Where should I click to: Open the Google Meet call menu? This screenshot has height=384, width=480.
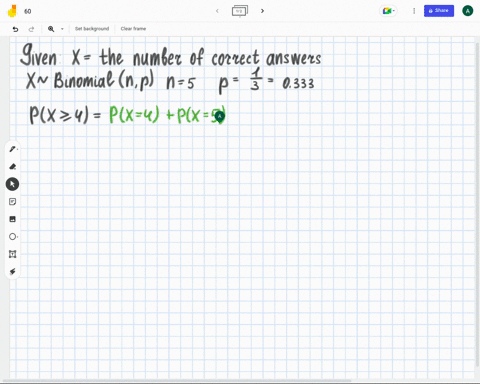pyautogui.click(x=388, y=11)
